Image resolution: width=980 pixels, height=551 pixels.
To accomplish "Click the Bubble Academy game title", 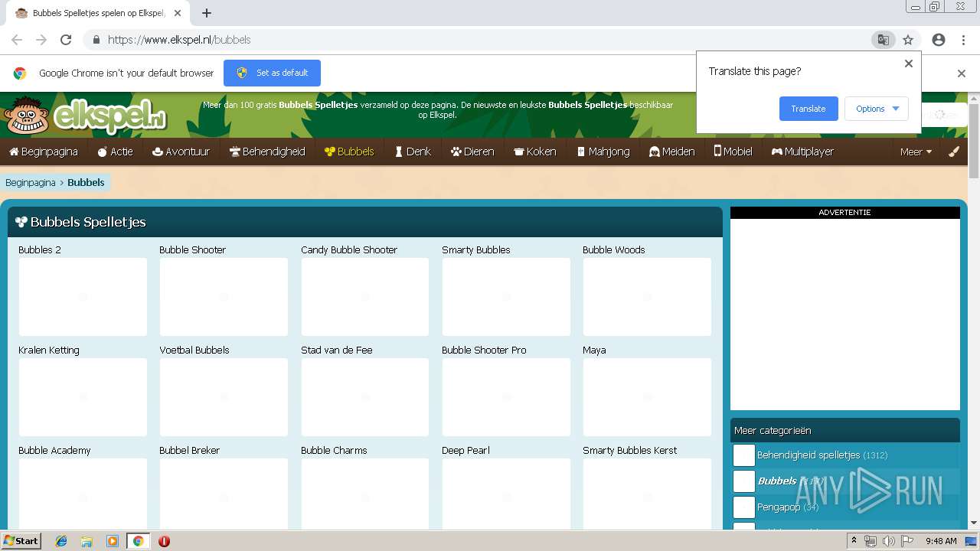I will pos(54,451).
